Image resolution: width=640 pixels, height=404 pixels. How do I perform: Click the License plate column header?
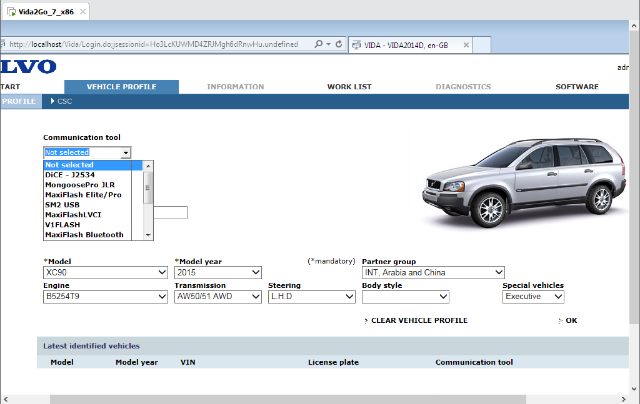click(333, 362)
